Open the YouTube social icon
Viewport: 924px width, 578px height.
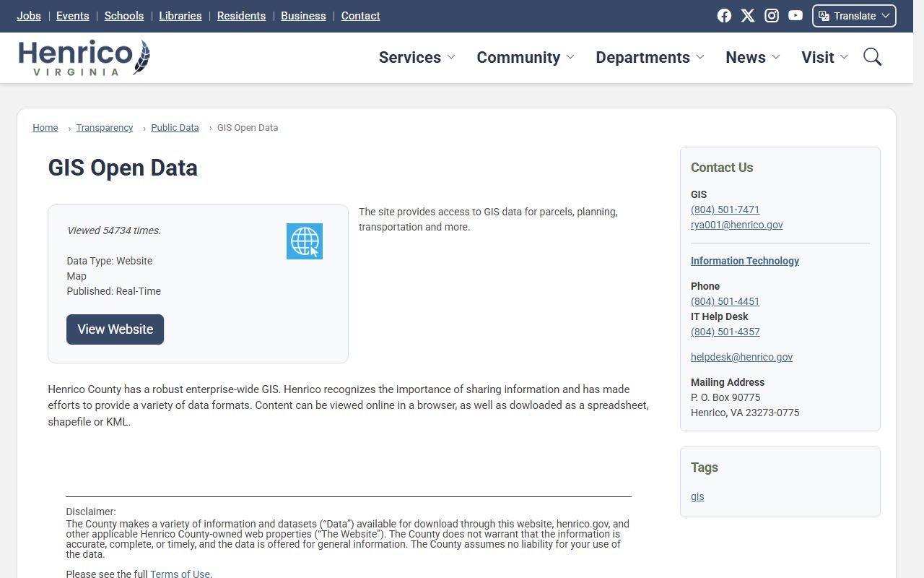[x=796, y=16]
